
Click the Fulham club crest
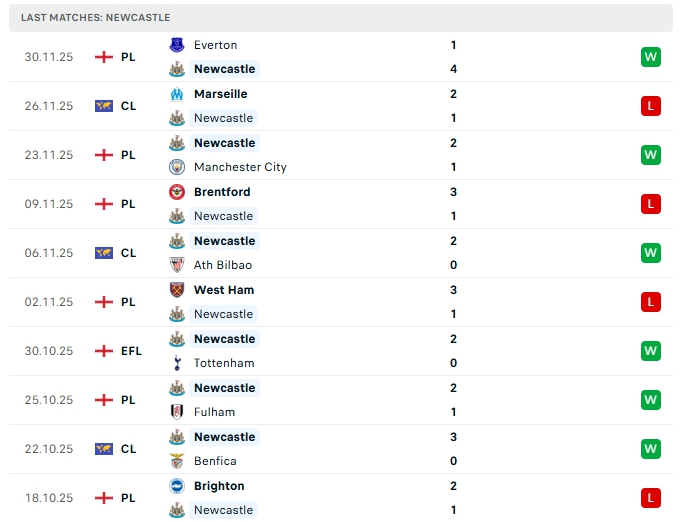[x=177, y=412]
